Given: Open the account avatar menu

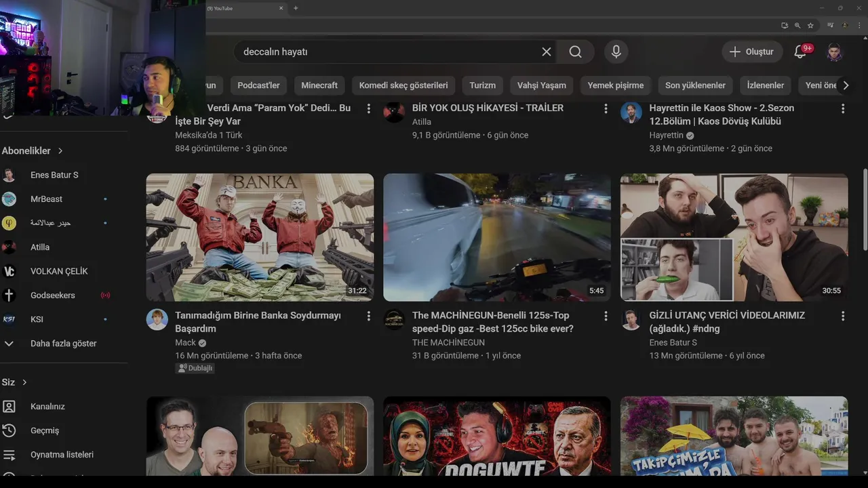Looking at the screenshot, I should click(x=835, y=52).
